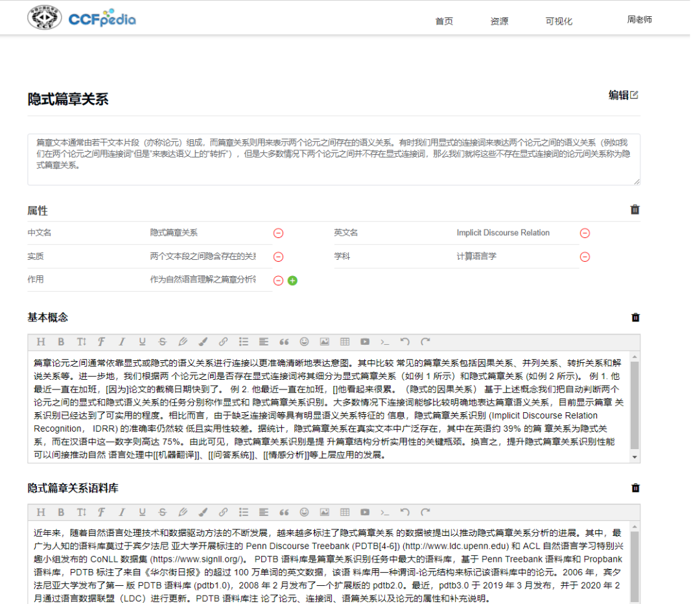Insert a blockquote using the quote icon

point(283,342)
